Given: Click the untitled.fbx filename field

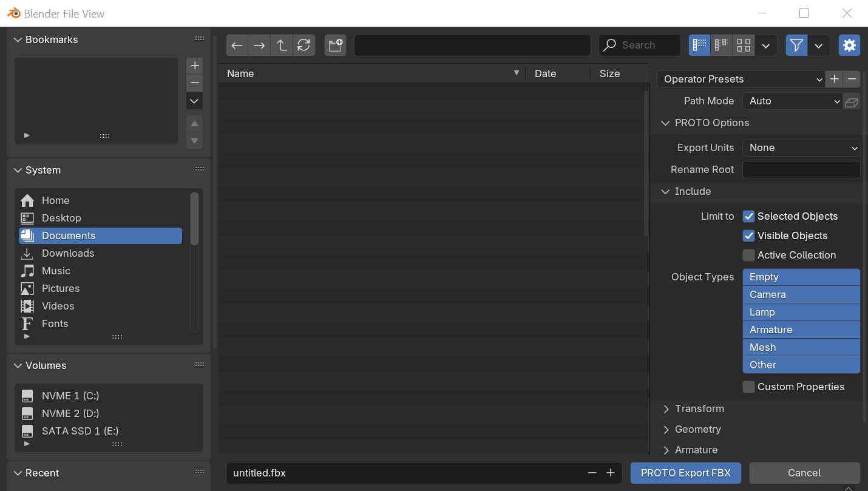Looking at the screenshot, I should pyautogui.click(x=401, y=473).
